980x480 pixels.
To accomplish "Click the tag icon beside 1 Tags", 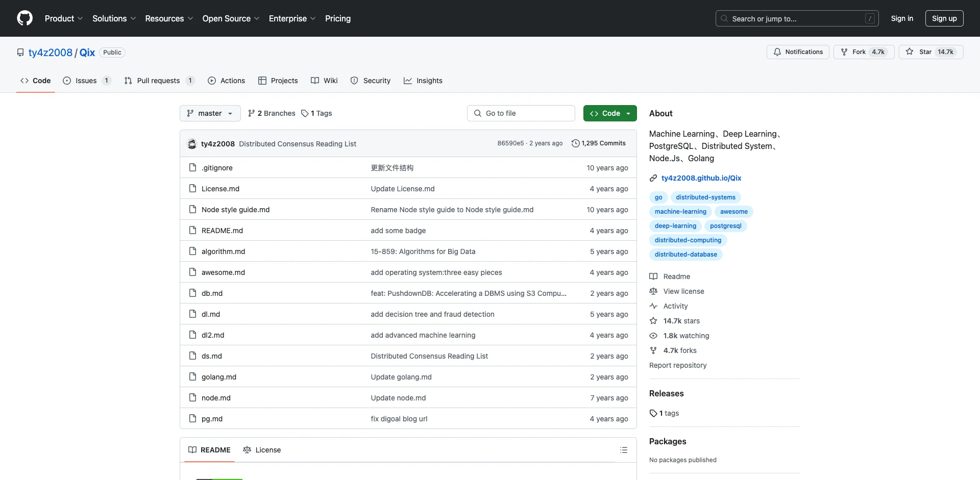I will click(305, 113).
